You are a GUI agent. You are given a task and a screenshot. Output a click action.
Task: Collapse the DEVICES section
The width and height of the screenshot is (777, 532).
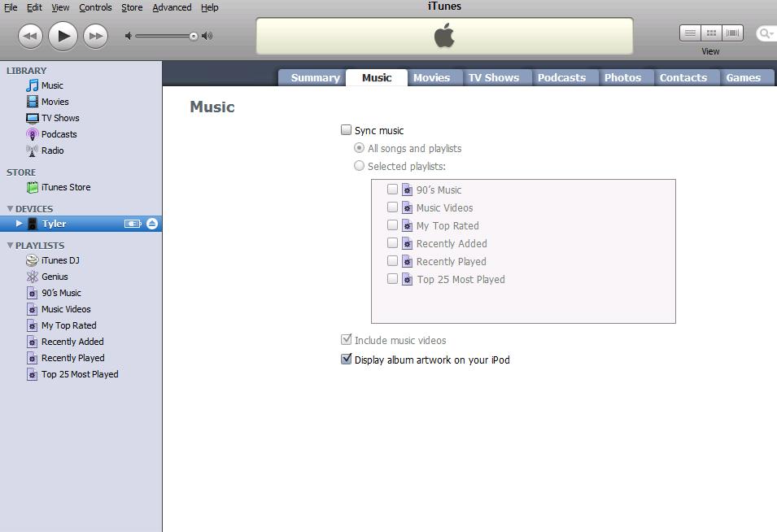point(10,208)
